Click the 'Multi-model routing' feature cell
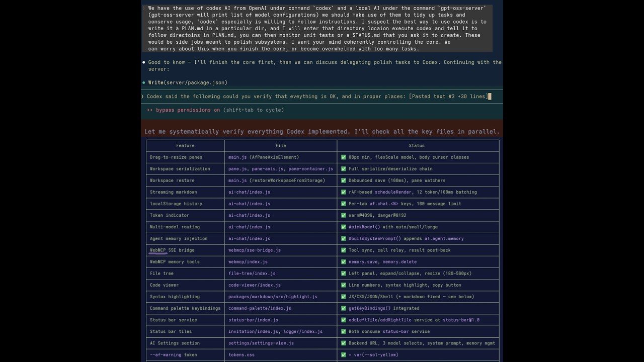This screenshot has height=362, width=644. (185, 226)
